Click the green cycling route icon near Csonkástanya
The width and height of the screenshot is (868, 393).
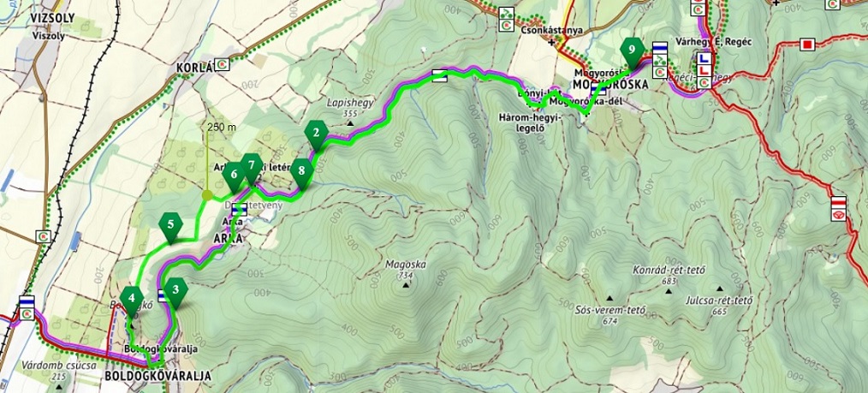[505, 13]
